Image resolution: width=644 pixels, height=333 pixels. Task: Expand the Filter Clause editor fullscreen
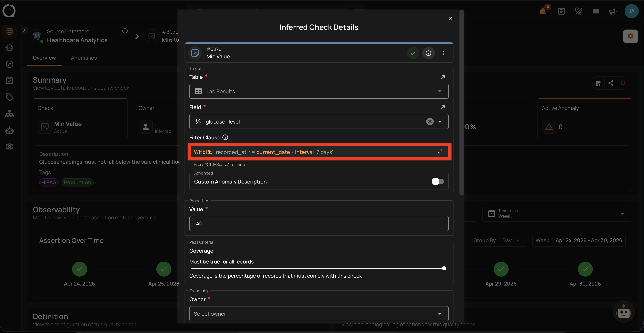coord(440,152)
